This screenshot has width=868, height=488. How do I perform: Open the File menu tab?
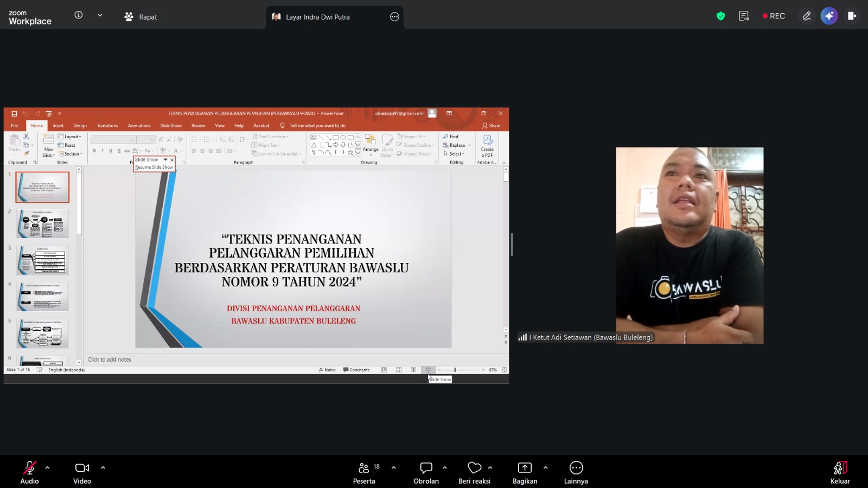coord(15,125)
